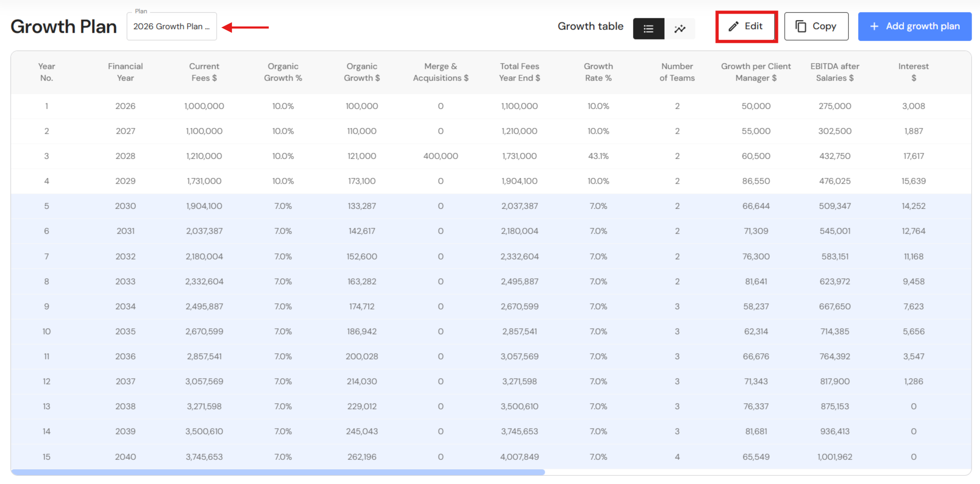Switch to list table view
The image size is (980, 484).
pyautogui.click(x=648, y=29)
